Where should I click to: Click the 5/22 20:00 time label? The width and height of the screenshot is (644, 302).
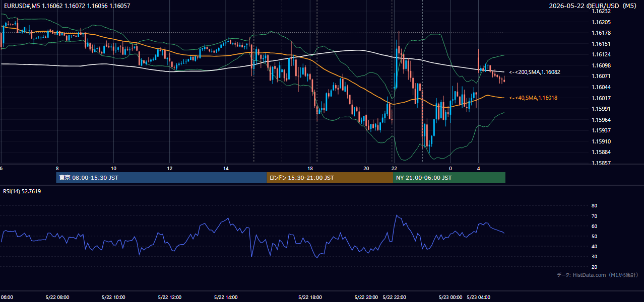click(x=366, y=297)
